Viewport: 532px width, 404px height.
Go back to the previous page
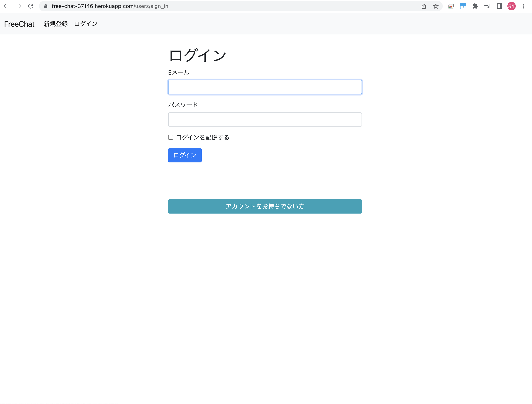(x=6, y=6)
